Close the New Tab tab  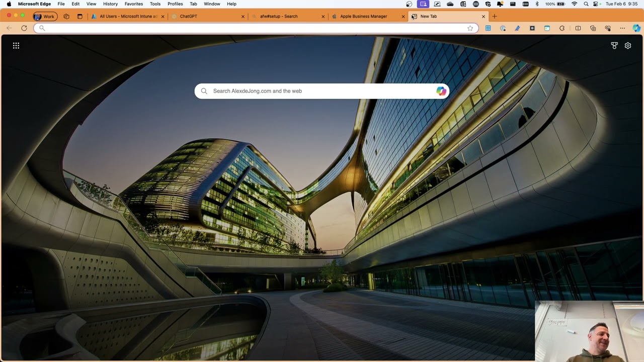coord(484,16)
